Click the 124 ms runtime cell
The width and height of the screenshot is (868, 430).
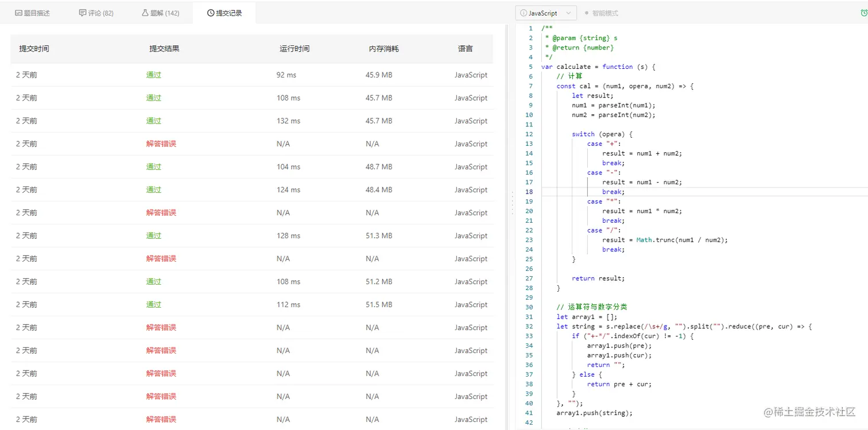point(288,189)
